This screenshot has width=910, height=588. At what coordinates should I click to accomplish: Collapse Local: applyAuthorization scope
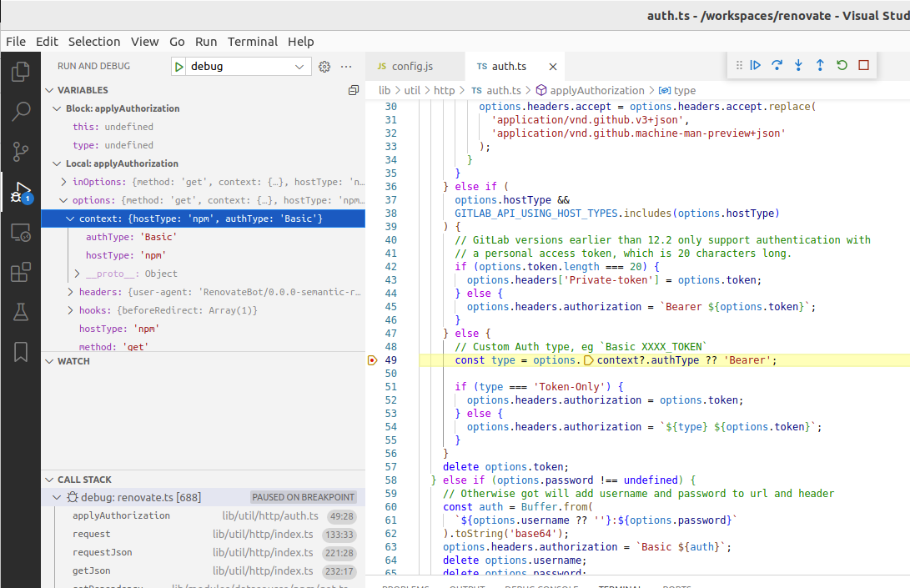coord(57,163)
